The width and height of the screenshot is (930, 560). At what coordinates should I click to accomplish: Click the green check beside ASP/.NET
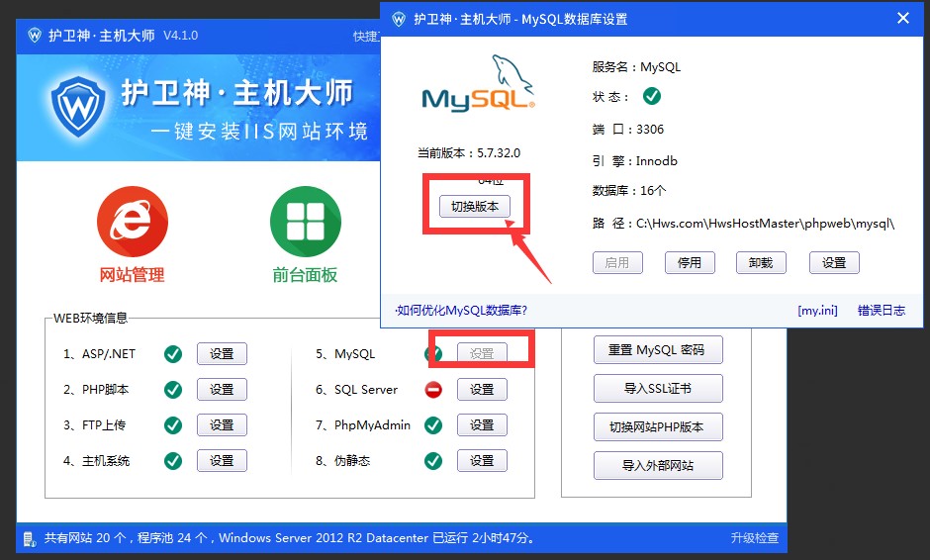172,354
